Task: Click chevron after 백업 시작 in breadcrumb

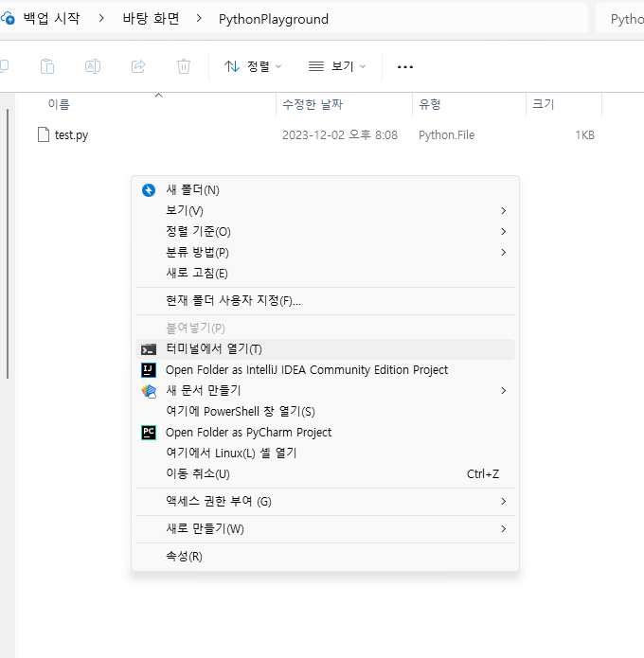Action: coord(101,18)
